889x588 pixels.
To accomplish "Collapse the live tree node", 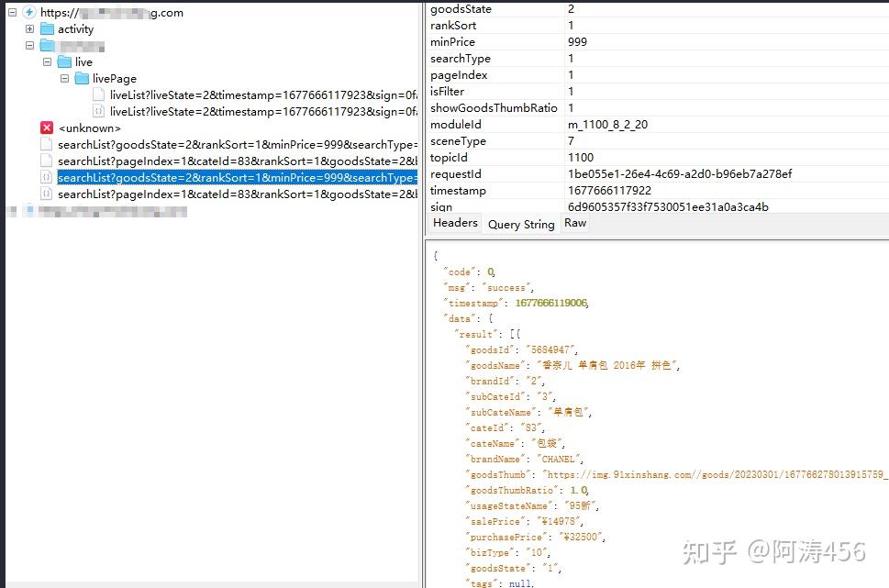I will (x=46, y=61).
